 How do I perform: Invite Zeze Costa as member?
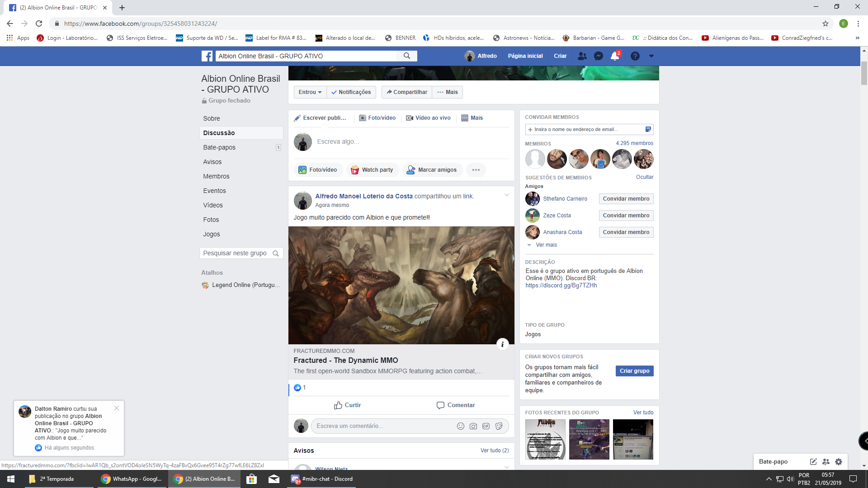coord(626,216)
